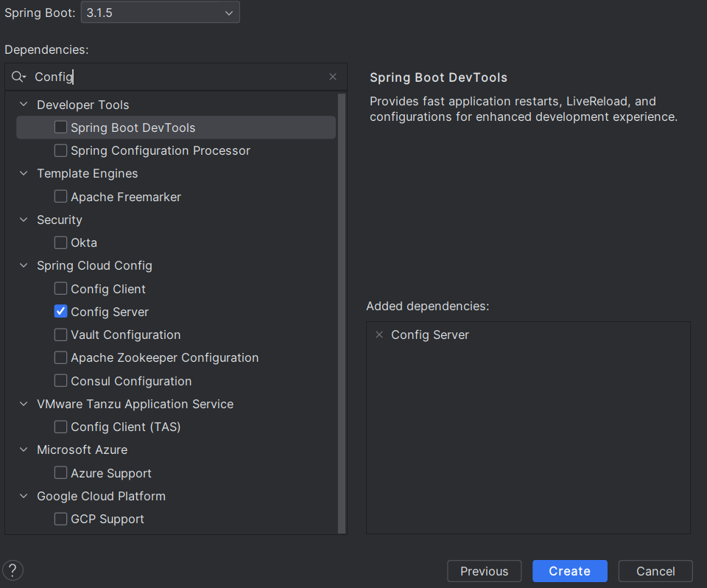Tick the Azure Support checkbox

point(60,473)
